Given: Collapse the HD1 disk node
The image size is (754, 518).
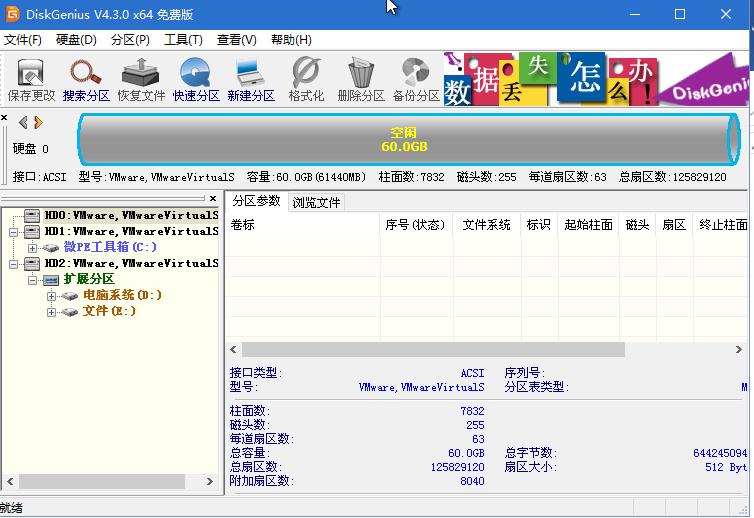Looking at the screenshot, I should point(13,232).
